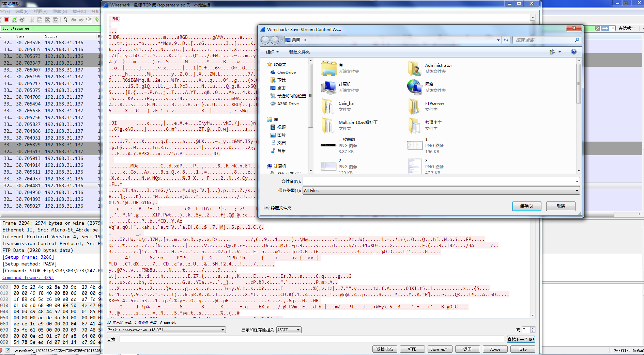Click Forward arrow in Save dialog
Screen dimensions: 644x355
click(275, 40)
